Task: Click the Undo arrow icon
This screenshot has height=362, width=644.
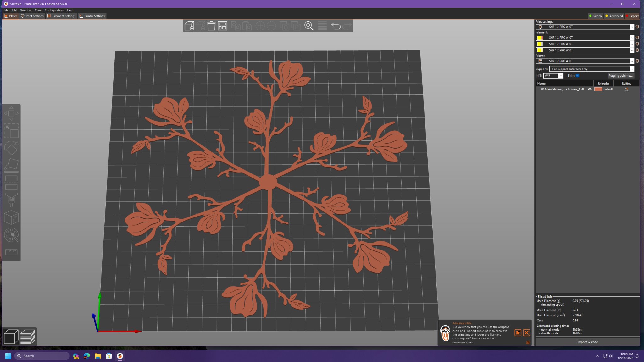Action: 336,26
